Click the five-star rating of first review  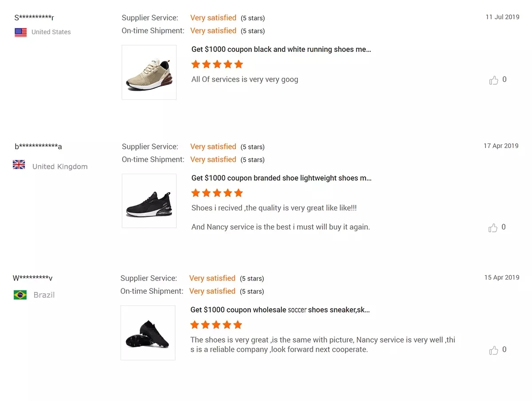click(x=217, y=64)
